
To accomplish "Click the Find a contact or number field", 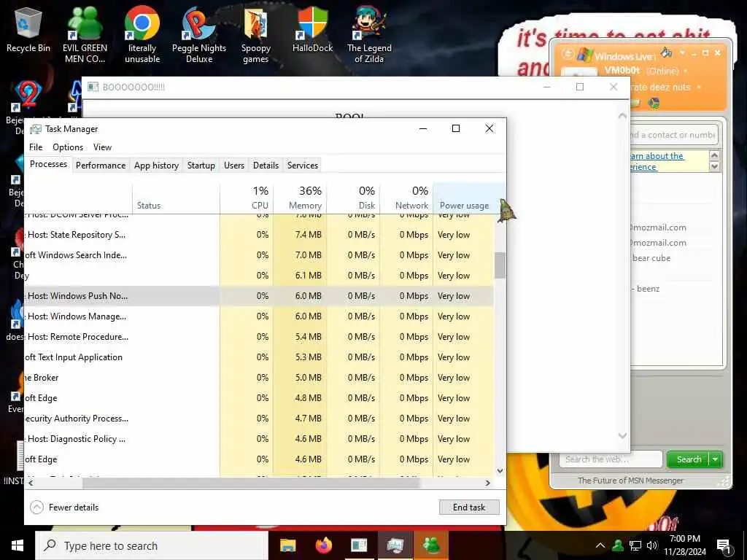I will [673, 135].
